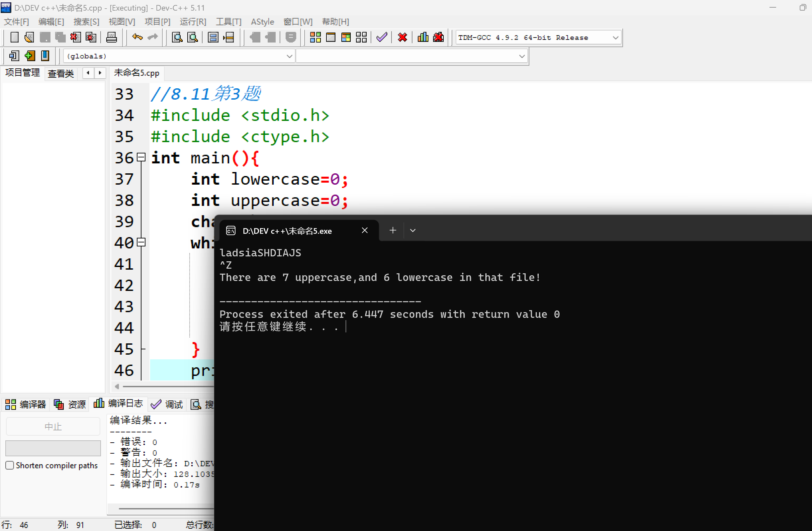812x531 pixels.
Task: Open the 调试 debug tab
Action: point(167,404)
